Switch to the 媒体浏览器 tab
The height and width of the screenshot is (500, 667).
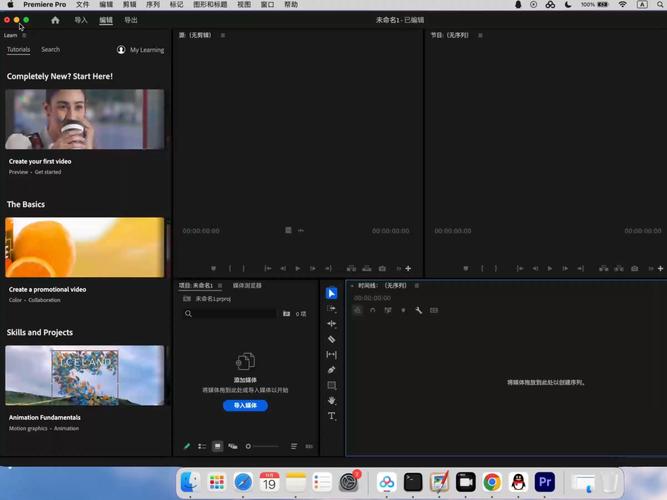pos(247,286)
